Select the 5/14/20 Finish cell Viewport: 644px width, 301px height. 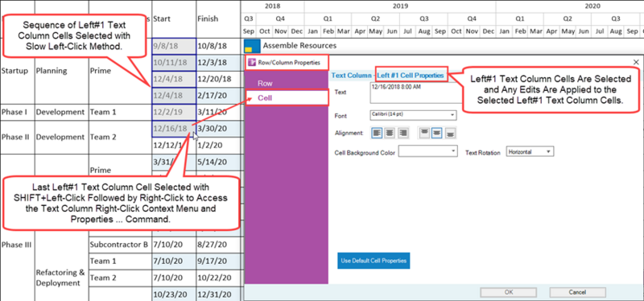click(218, 162)
